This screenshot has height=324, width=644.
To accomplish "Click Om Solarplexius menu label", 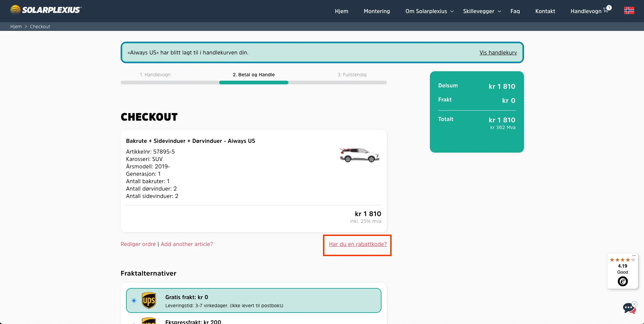I will (426, 11).
